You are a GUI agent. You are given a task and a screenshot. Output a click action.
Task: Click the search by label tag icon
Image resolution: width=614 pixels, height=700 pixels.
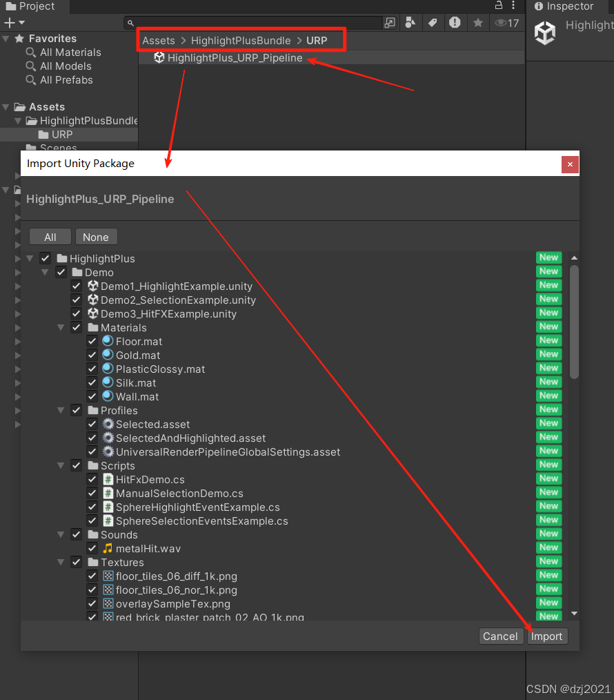pyautogui.click(x=433, y=23)
